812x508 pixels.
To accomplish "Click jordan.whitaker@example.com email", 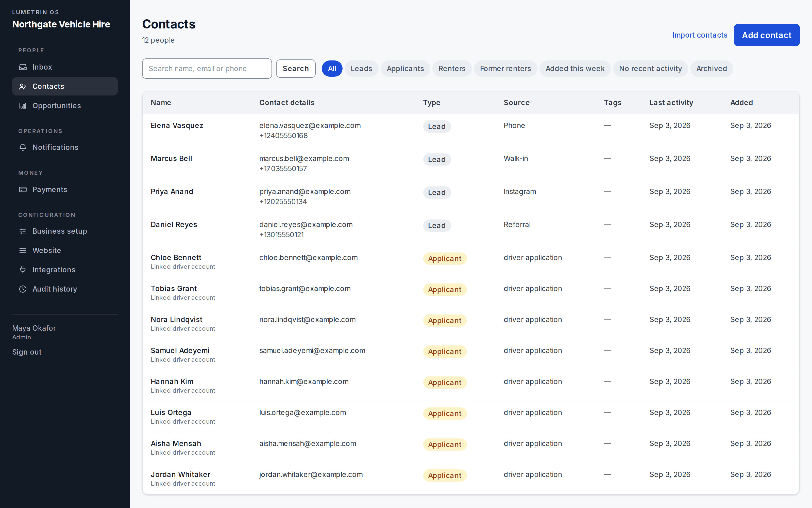I will point(311,474).
